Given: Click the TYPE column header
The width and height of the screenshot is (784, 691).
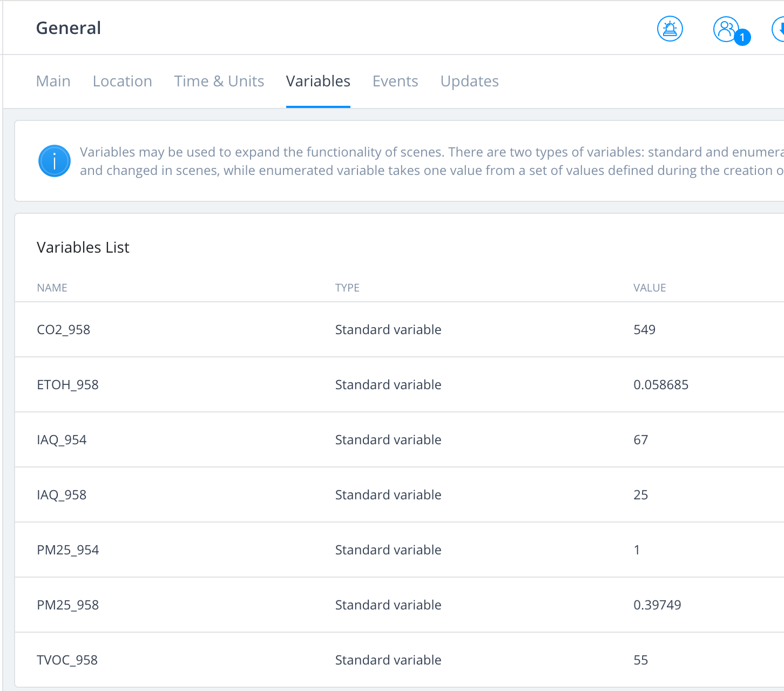Looking at the screenshot, I should pos(347,288).
